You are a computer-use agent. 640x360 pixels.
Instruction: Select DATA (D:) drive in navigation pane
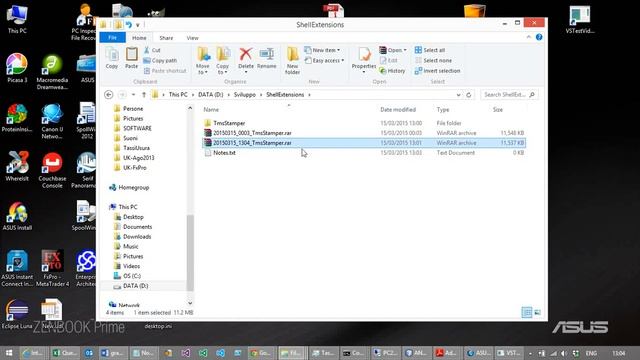tap(136, 286)
